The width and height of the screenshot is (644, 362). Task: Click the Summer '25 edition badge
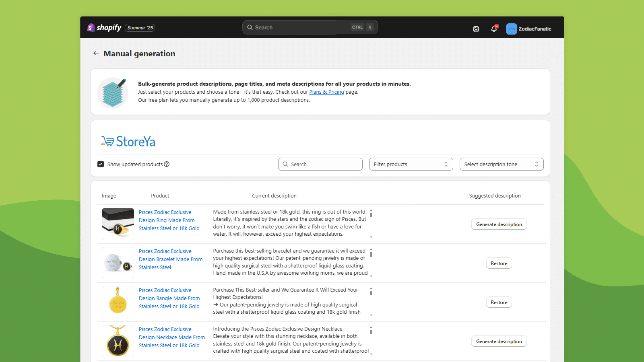pos(140,28)
